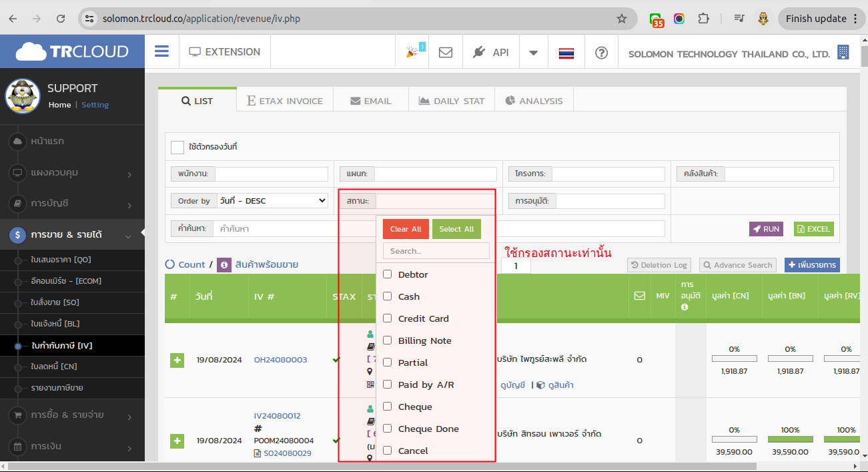
Task: Open the help question mark icon
Action: pos(602,52)
